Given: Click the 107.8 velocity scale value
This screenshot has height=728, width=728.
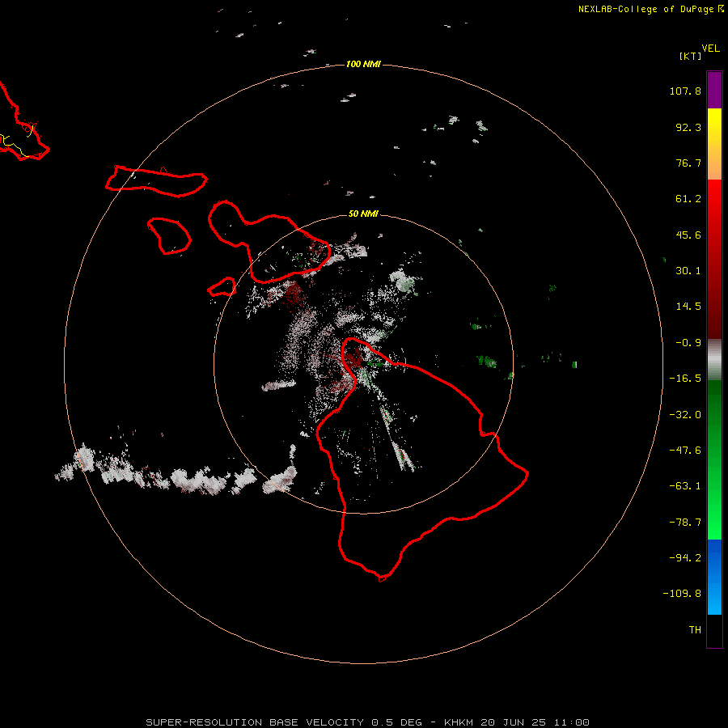Looking at the screenshot, I should [x=685, y=91].
